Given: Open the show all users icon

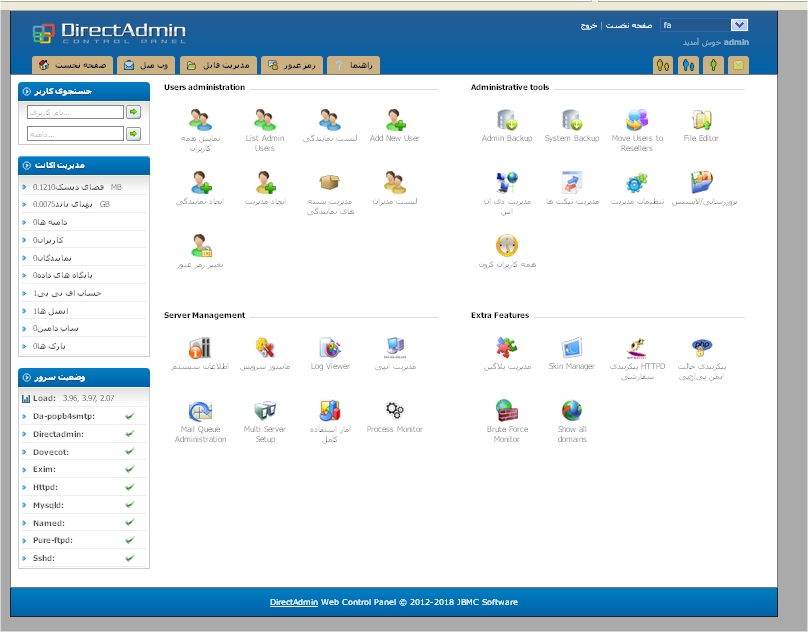Looking at the screenshot, I should coord(200,120).
